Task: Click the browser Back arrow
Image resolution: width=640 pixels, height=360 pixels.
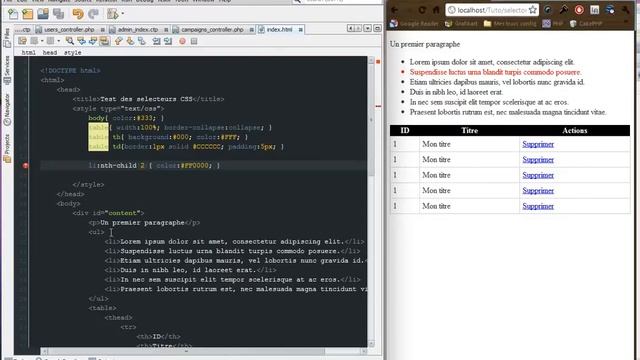Action: click(x=394, y=10)
